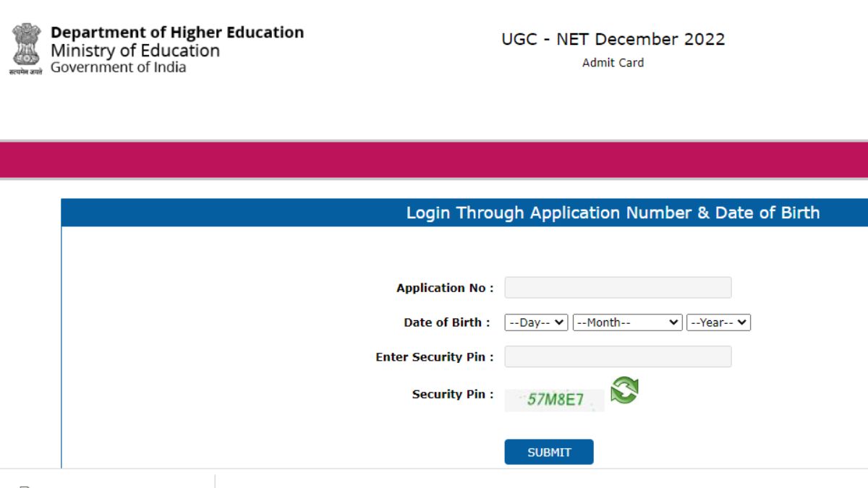This screenshot has height=488, width=868.
Task: Click the Department of Higher Education heading
Action: [177, 33]
